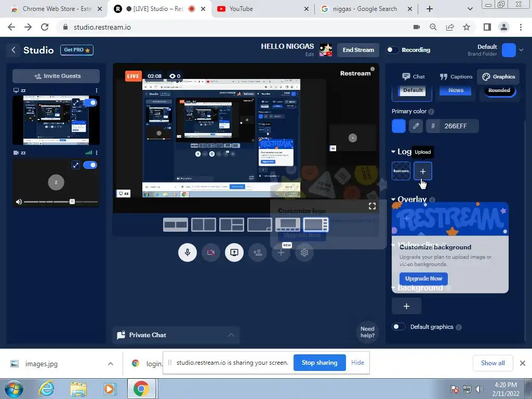This screenshot has height=399, width=532.
Task: Switch to the YouTube browser tab
Action: coord(263,9)
